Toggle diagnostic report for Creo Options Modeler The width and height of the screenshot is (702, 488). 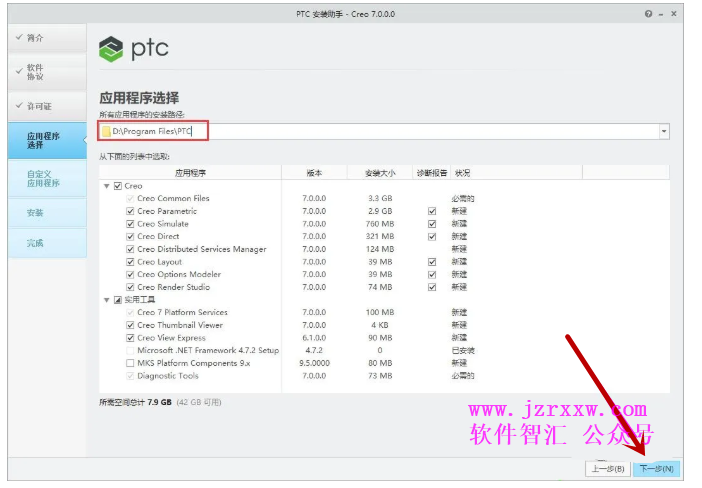tap(432, 274)
